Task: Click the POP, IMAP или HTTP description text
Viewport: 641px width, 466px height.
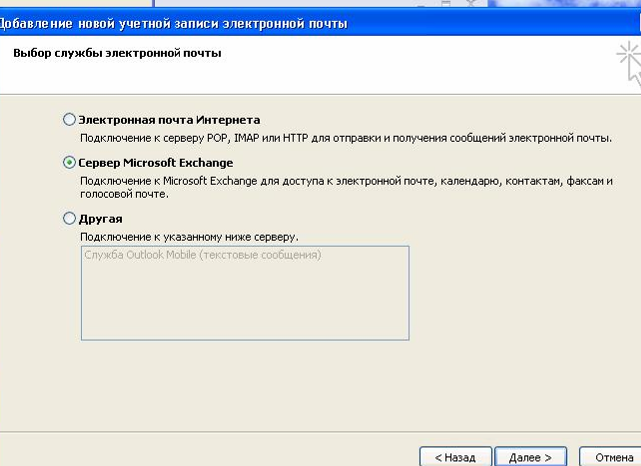Action: 346,138
